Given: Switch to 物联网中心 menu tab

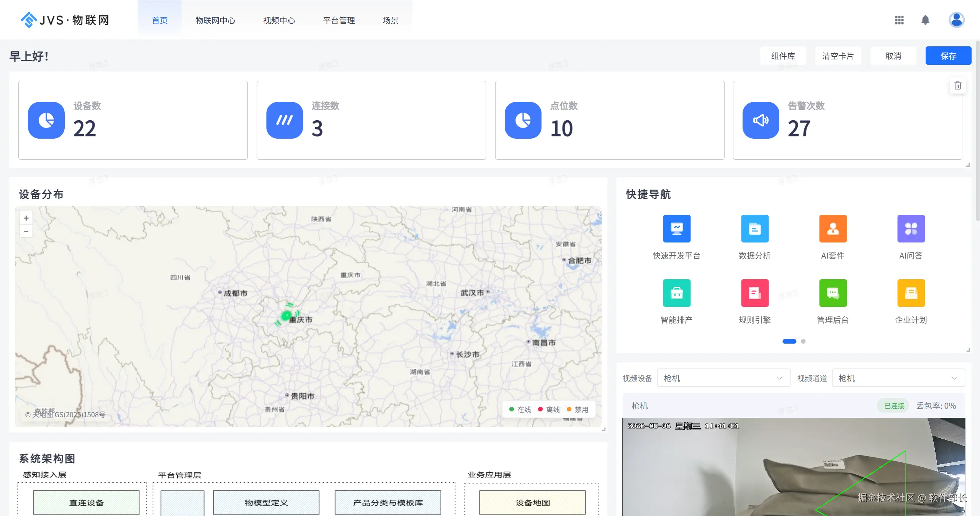Looking at the screenshot, I should (215, 20).
